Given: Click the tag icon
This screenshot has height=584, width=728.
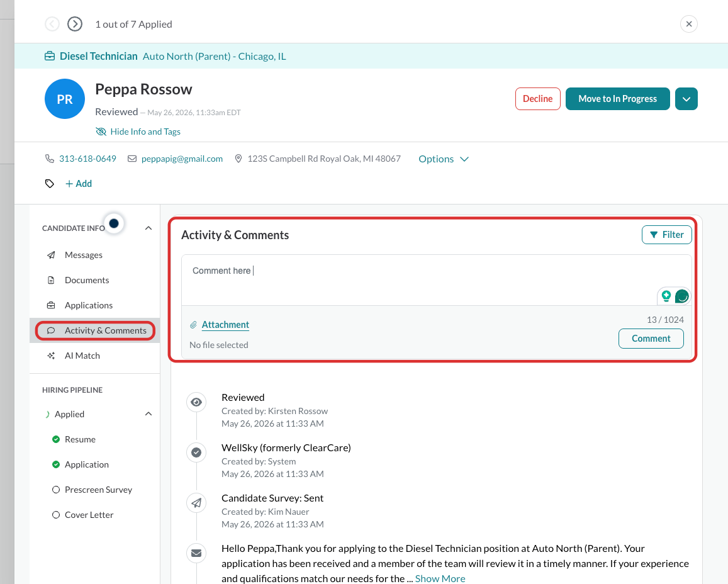Looking at the screenshot, I should click(x=50, y=183).
